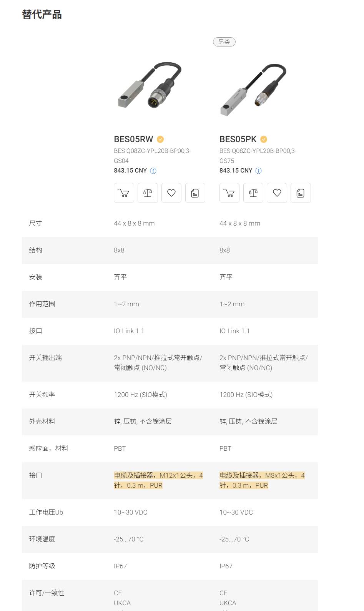Open BES05PK product image
Viewport: 364px width, 611px height.
point(254,90)
